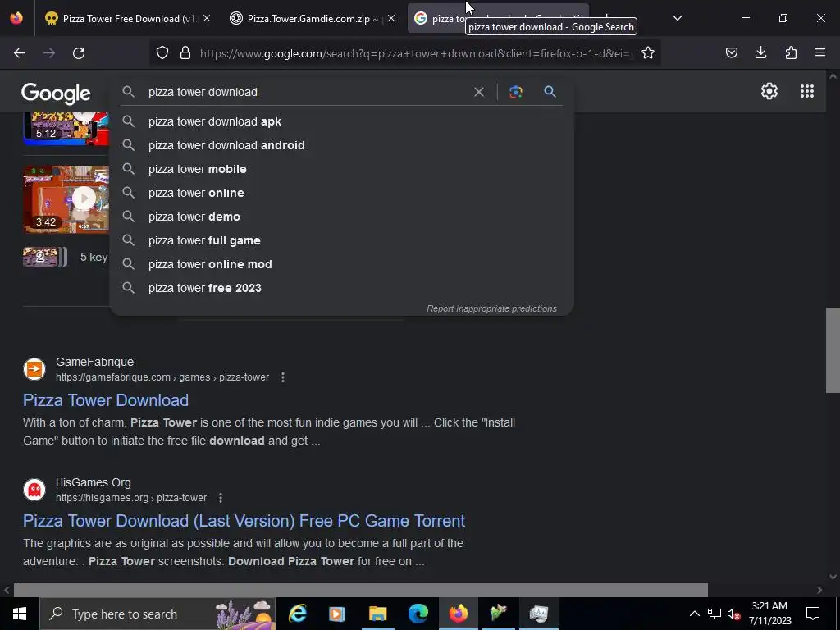Open the video thumbnail labeled 5:12
Viewport: 840px width, 630px height.
pyautogui.click(x=66, y=127)
